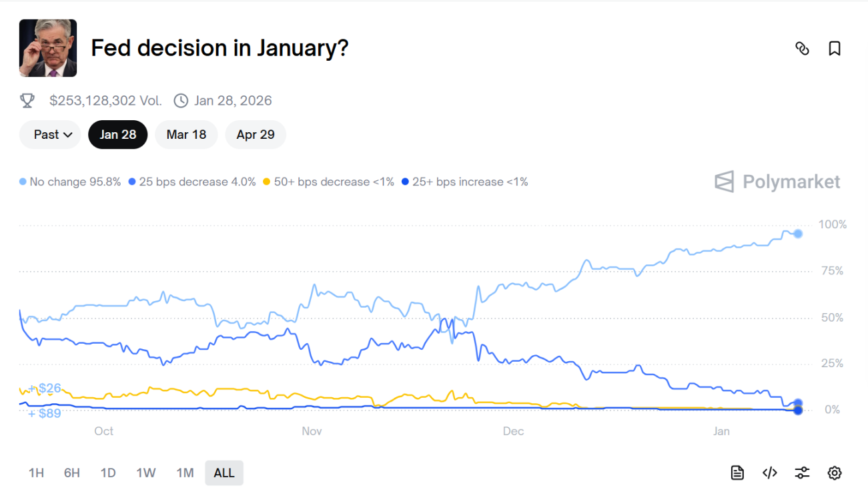Set chart range to 1H
The height and width of the screenshot is (494, 868).
click(x=36, y=473)
